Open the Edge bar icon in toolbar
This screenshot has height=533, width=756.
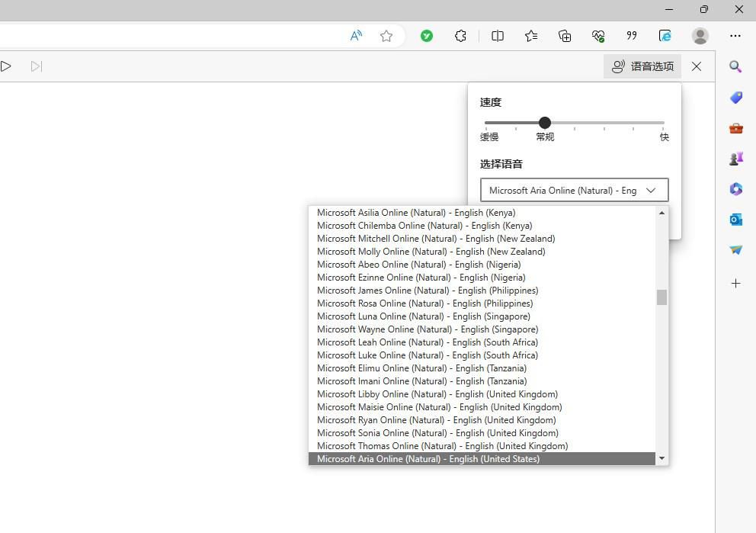pos(665,36)
